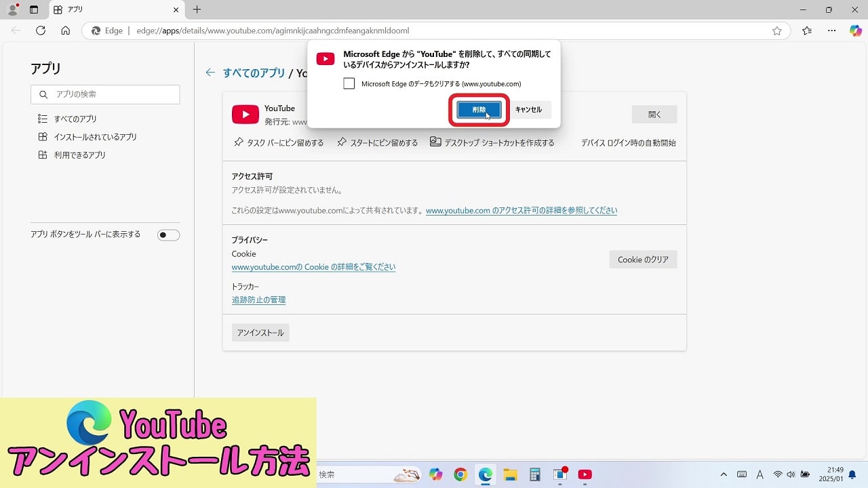Open Wi-Fi network settings in tray
Viewport: 868px width, 488px height.
coord(778,474)
